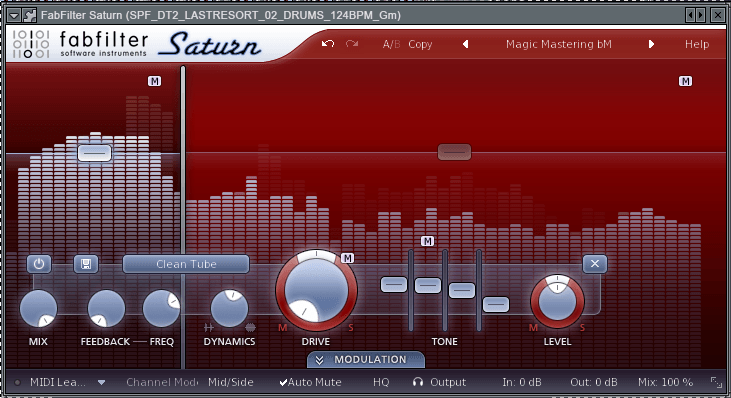Click the In: 0 dB value
The height and width of the screenshot is (398, 731).
(522, 382)
